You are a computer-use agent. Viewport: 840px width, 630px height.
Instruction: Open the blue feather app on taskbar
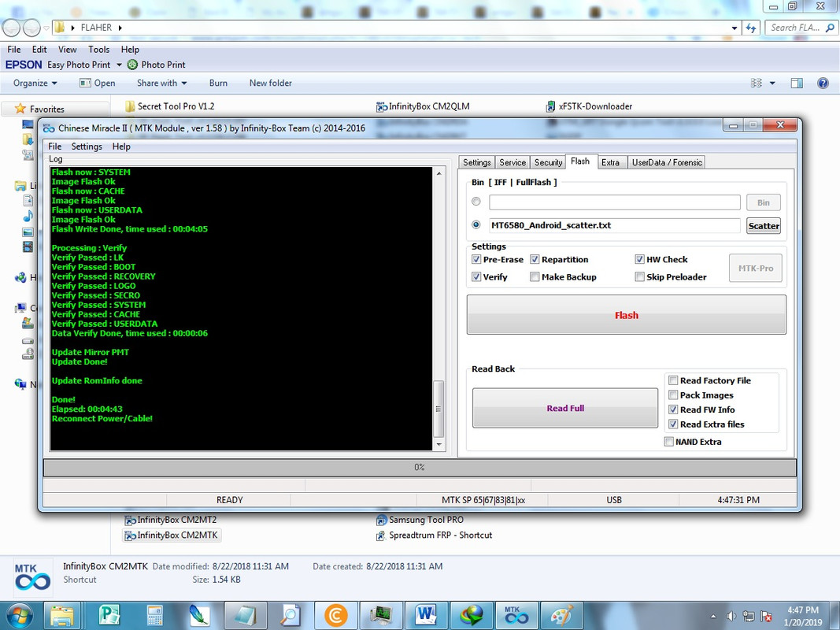(200, 616)
